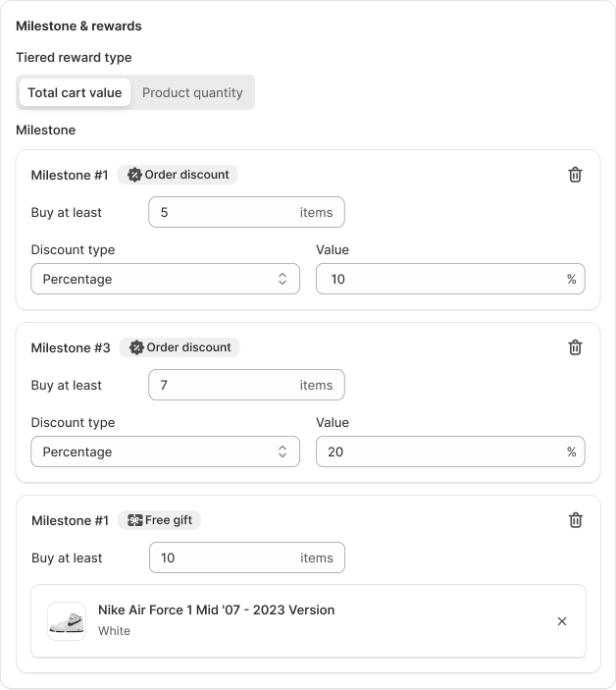Delete the 5-item Order discount milestone

coord(575,175)
